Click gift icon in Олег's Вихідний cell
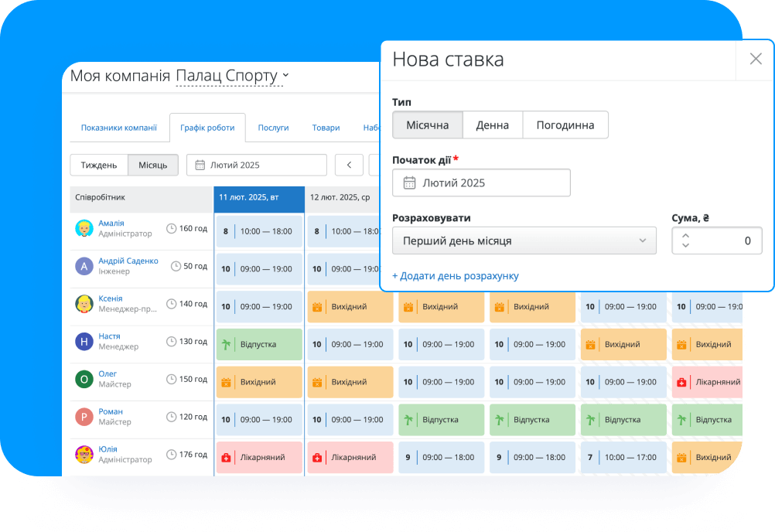This screenshot has height=532, width=775. [226, 382]
